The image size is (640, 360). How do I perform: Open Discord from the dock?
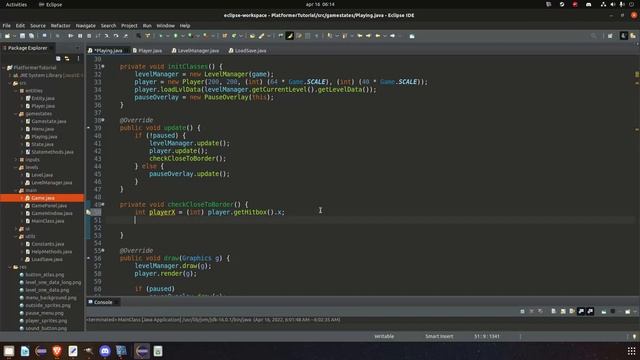click(105, 351)
